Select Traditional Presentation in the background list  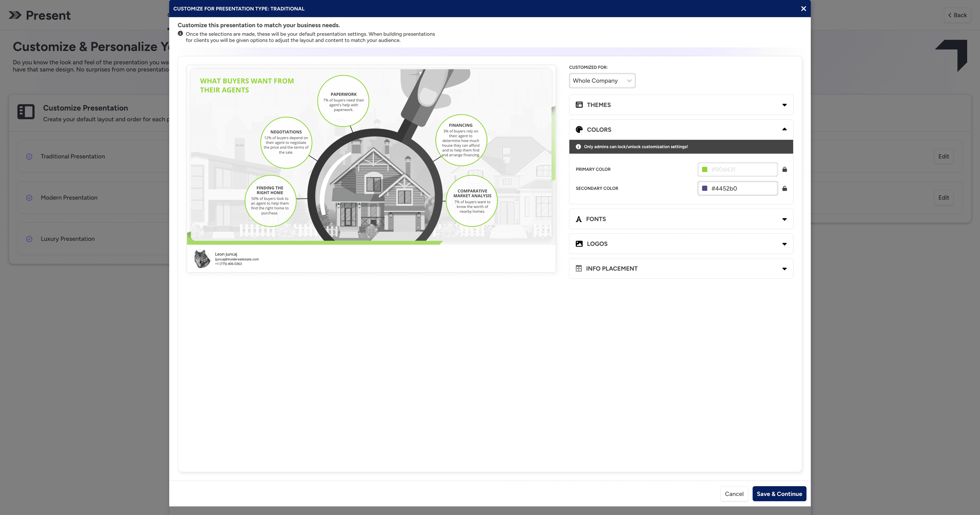click(x=73, y=156)
